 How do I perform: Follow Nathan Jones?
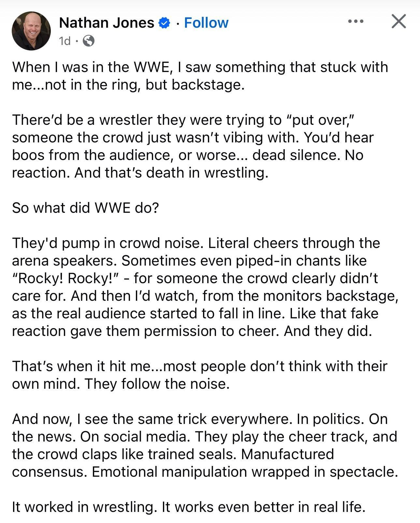206,23
